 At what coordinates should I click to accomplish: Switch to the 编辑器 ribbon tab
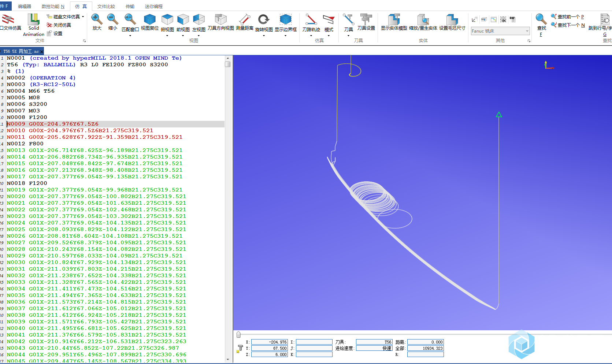[25, 7]
